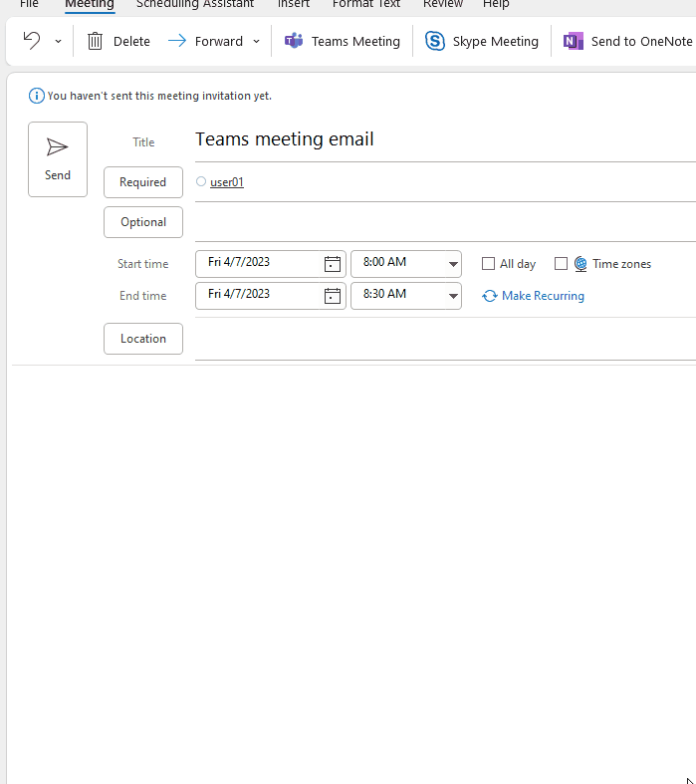
Task: Click the Optional attendees button
Action: click(143, 222)
